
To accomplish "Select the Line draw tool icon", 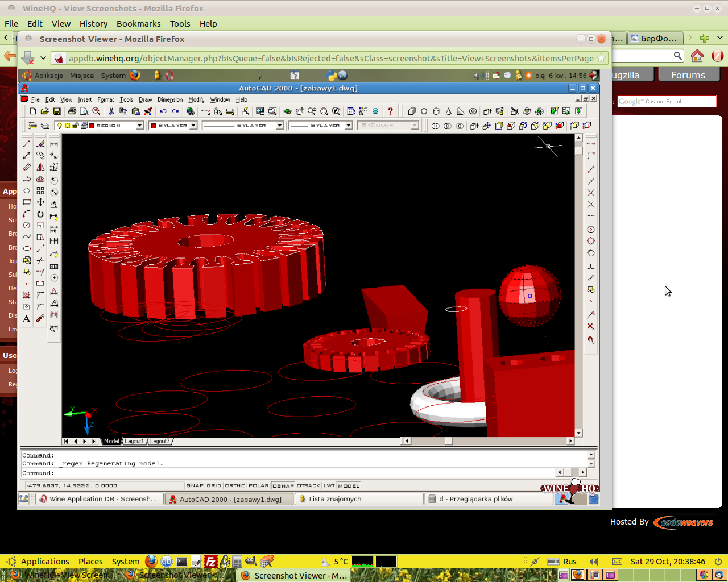I will click(x=26, y=144).
